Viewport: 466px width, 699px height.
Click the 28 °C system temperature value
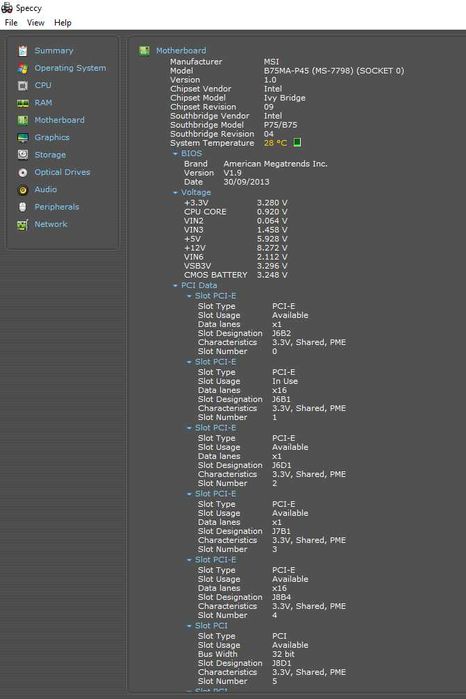pos(275,143)
